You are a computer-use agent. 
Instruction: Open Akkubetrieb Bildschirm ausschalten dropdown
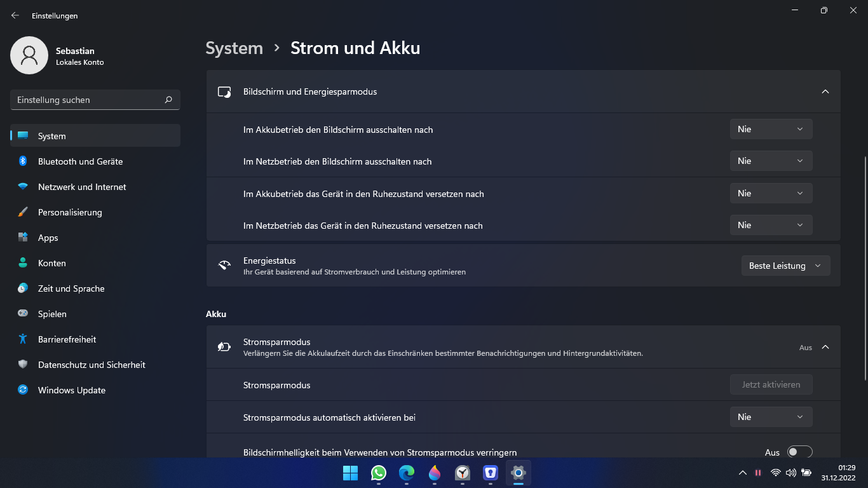pyautogui.click(x=771, y=129)
